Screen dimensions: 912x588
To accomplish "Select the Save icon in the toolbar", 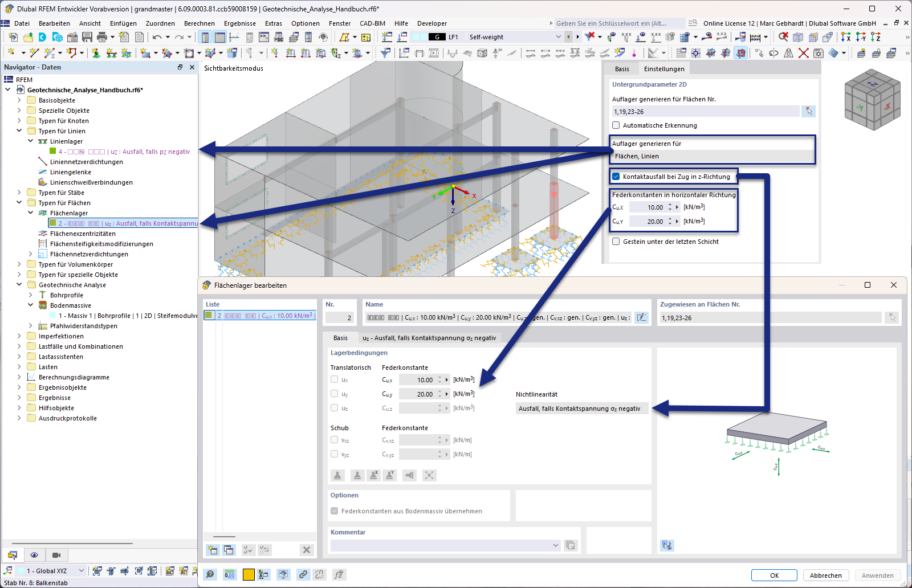I will pyautogui.click(x=87, y=37).
